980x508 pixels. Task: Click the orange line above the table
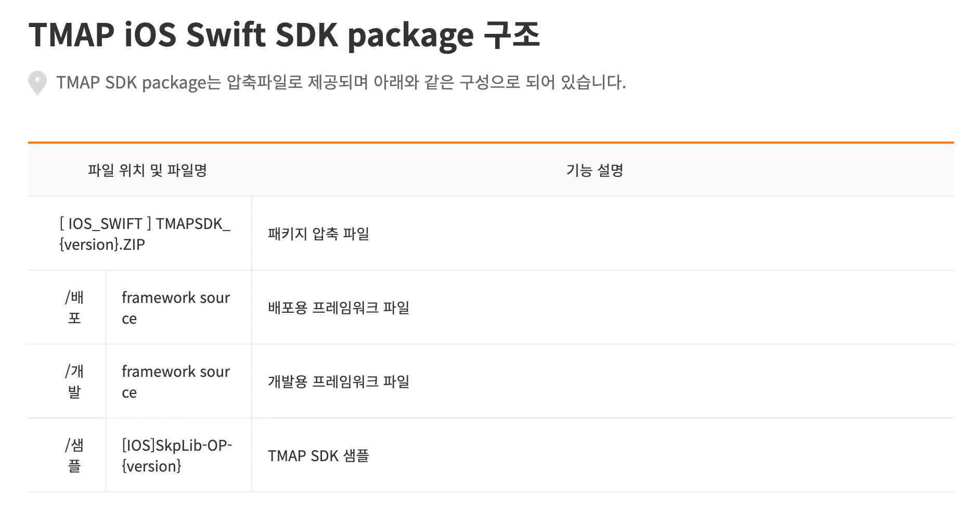(x=491, y=142)
